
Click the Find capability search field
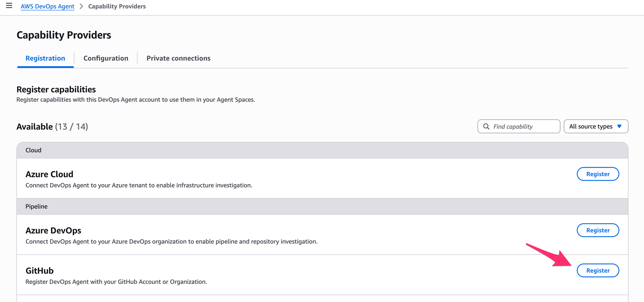524,126
